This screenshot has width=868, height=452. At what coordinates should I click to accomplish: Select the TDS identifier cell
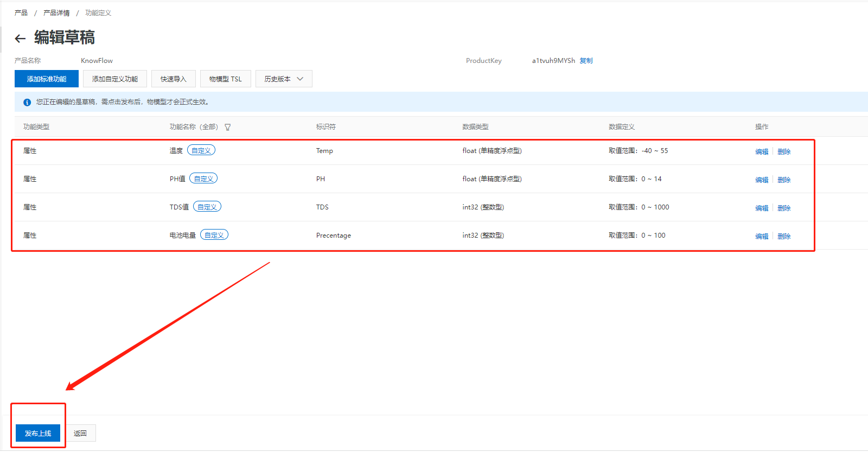click(x=322, y=207)
